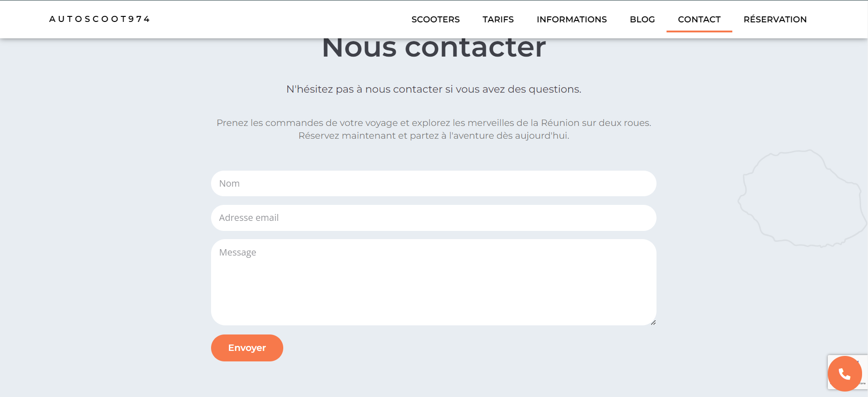868x397 pixels.
Task: Select the CONTACT tab in the navbar
Action: 699,20
